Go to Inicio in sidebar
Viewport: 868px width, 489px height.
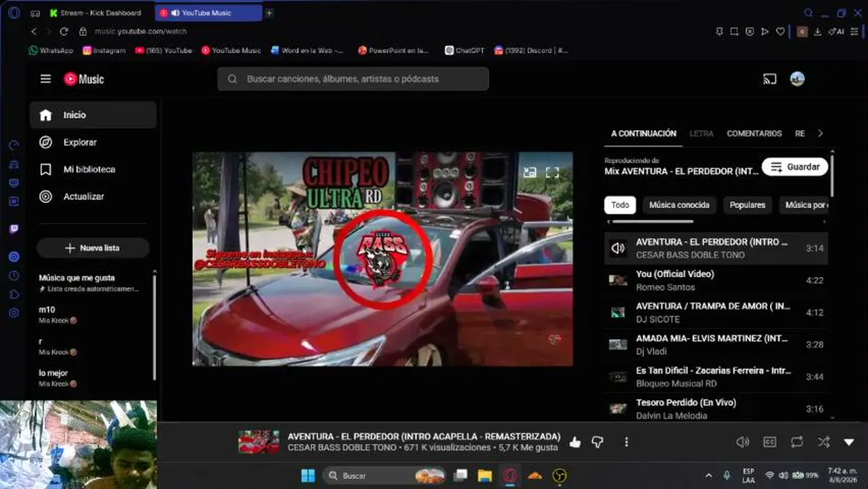[x=93, y=115]
